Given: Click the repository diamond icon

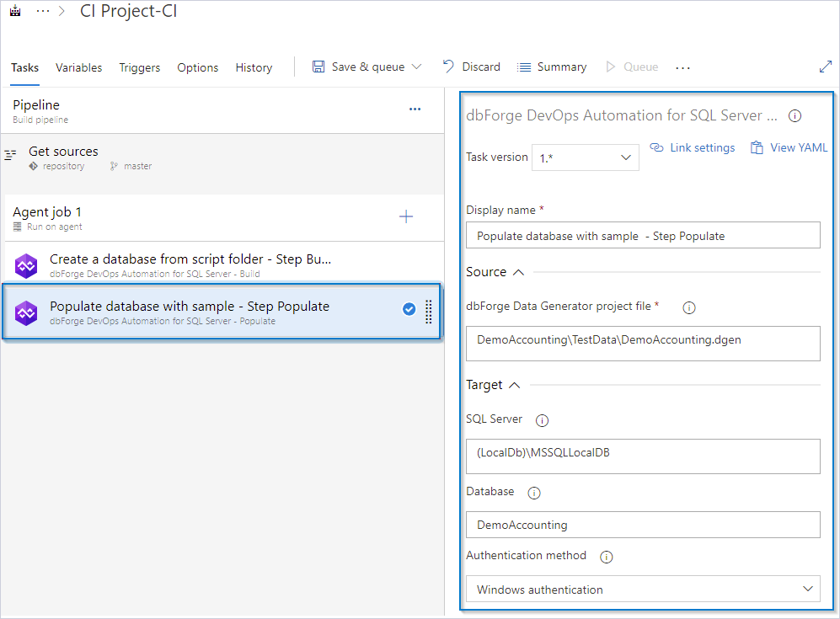Looking at the screenshot, I should [33, 167].
